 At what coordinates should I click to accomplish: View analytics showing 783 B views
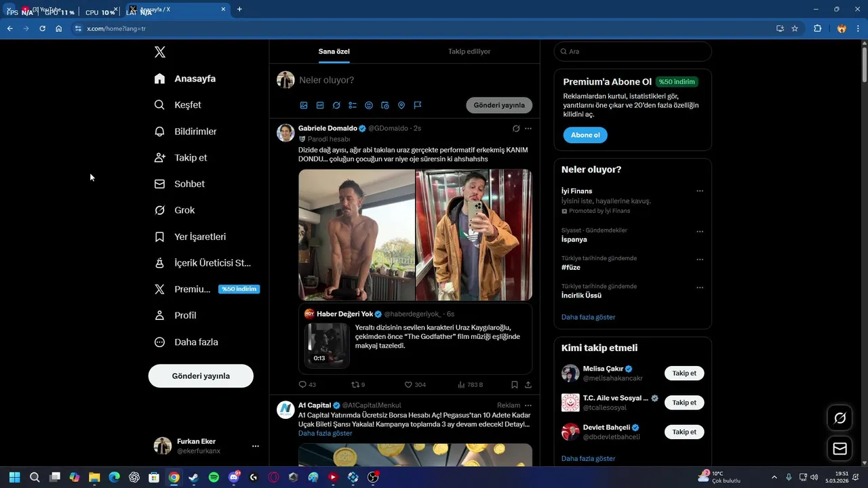(x=470, y=384)
